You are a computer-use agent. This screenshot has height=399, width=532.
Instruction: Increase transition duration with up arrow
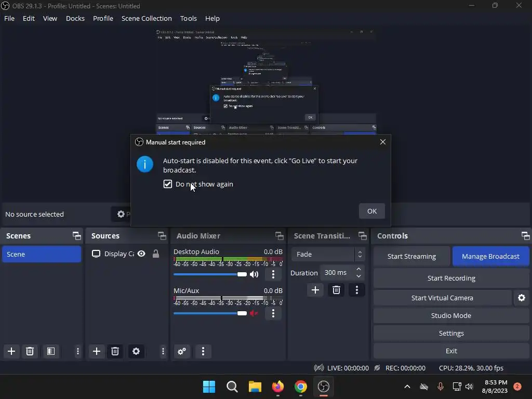pyautogui.click(x=358, y=269)
